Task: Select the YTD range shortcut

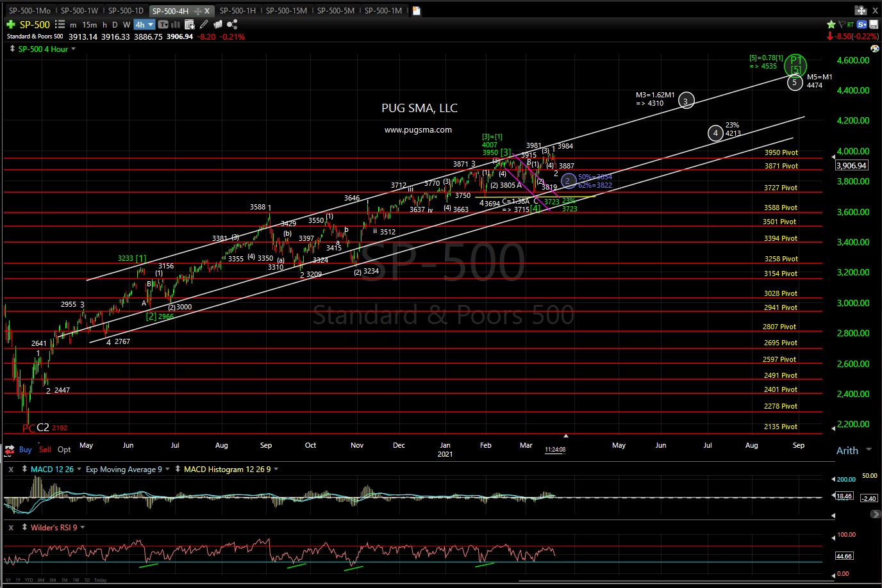Action: point(29,580)
